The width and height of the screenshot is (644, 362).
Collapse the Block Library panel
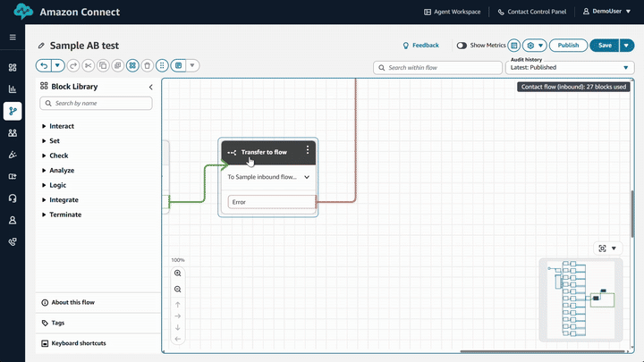pyautogui.click(x=150, y=87)
